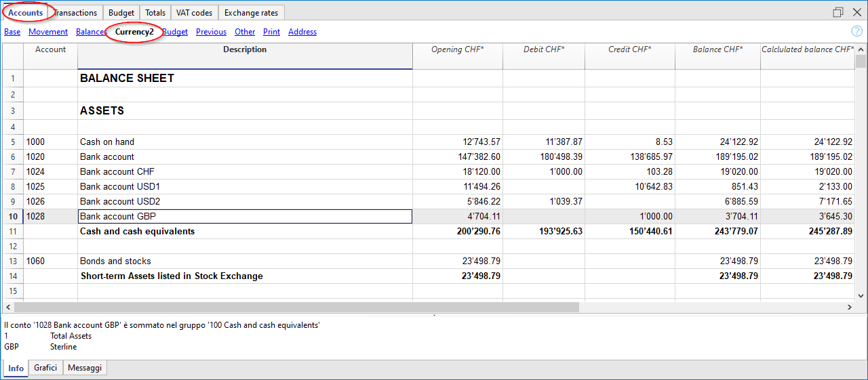Select row 5 header for Cash on hand
Viewport: 868px width, 380px height.
tap(12, 142)
